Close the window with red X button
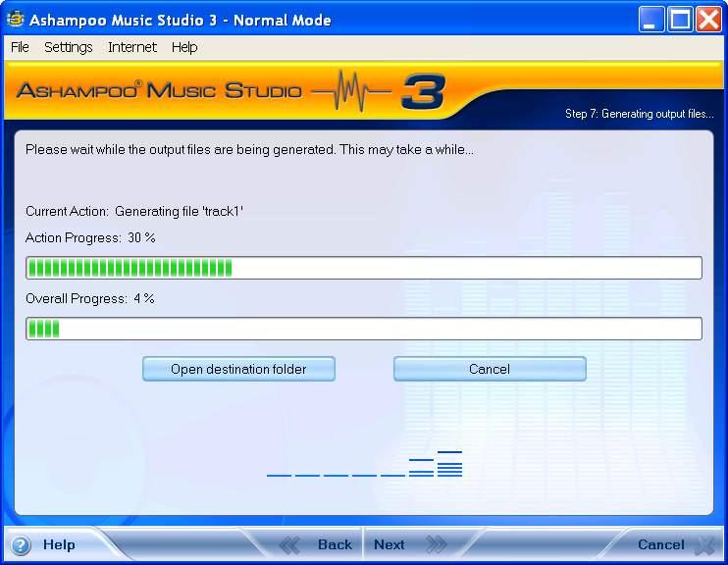The image size is (728, 565). pyautogui.click(x=708, y=20)
